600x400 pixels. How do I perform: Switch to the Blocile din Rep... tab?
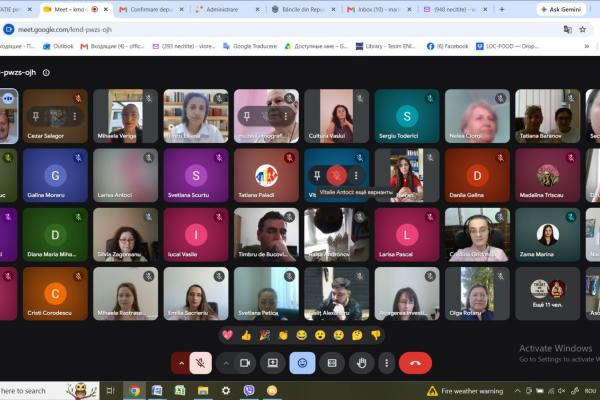tap(302, 9)
